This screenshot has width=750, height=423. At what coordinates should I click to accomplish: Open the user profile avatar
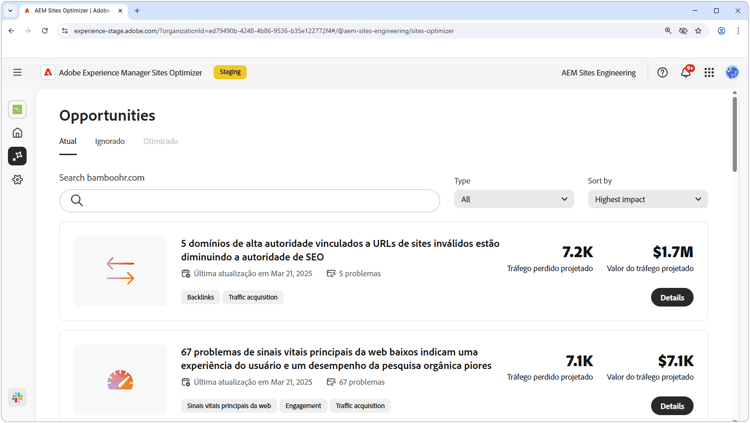[x=732, y=72]
